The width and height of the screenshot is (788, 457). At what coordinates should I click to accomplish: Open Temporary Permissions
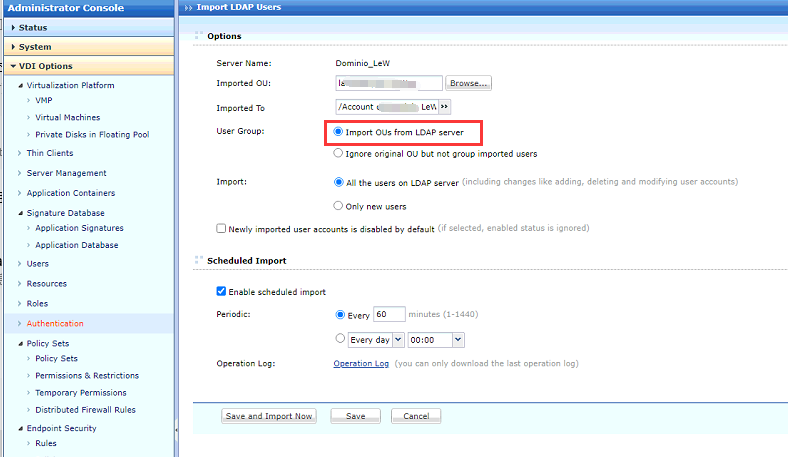point(81,393)
